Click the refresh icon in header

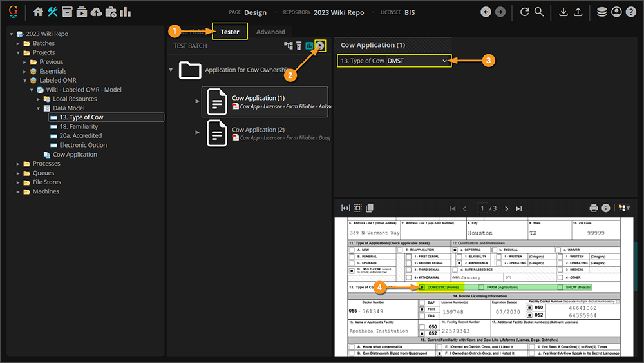coord(524,12)
